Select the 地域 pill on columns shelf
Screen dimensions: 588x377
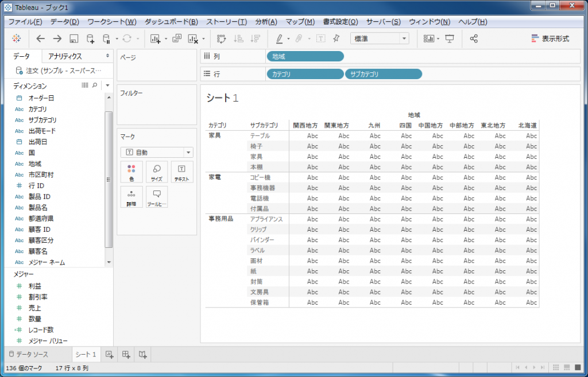305,56
